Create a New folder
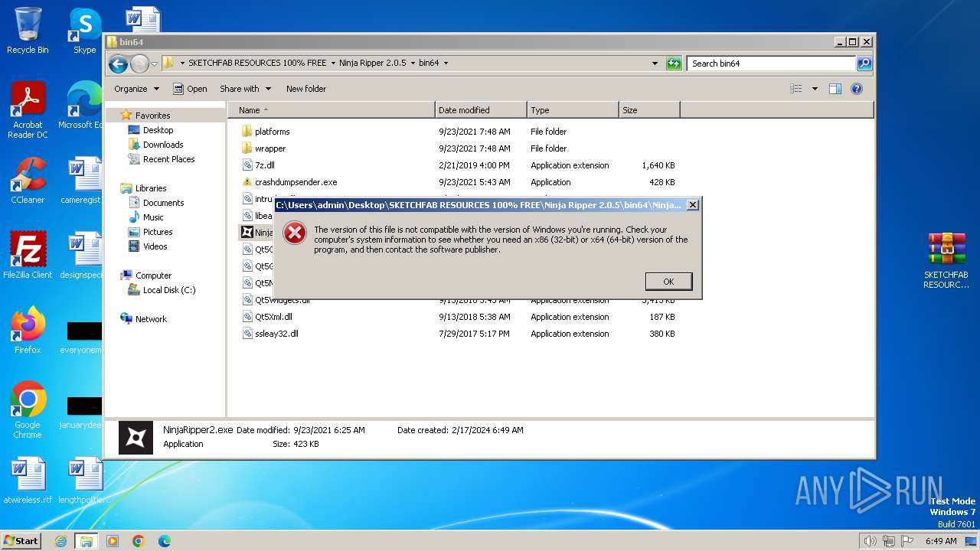Viewport: 980px width, 551px height. point(306,89)
